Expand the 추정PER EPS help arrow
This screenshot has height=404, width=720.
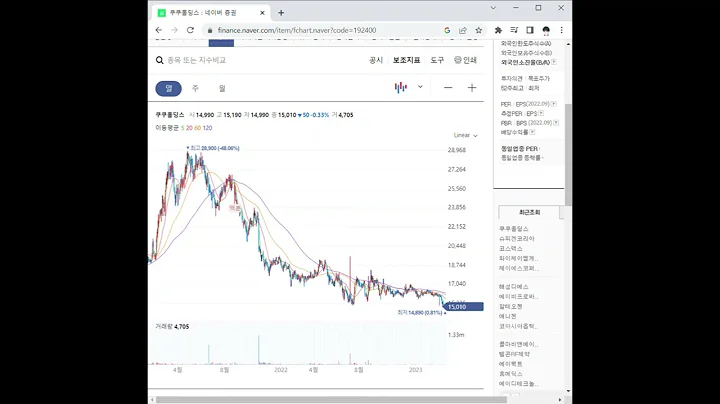[x=541, y=113]
